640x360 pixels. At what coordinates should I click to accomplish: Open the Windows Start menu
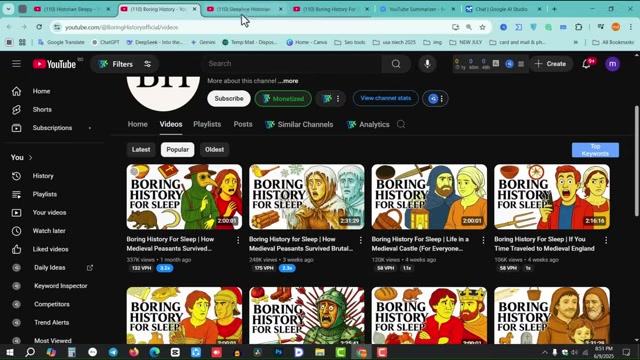click(x=9, y=352)
